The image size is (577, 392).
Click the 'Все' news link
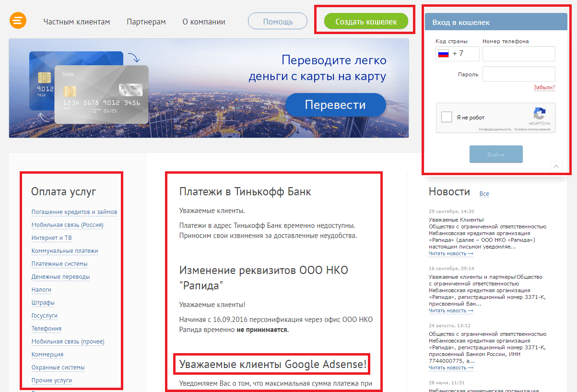[x=484, y=194]
